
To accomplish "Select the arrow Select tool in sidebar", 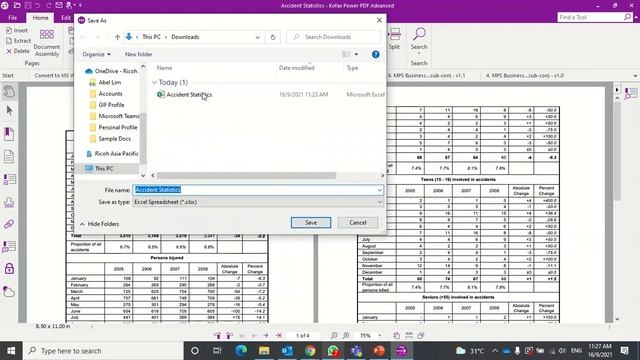I will (x=9, y=111).
